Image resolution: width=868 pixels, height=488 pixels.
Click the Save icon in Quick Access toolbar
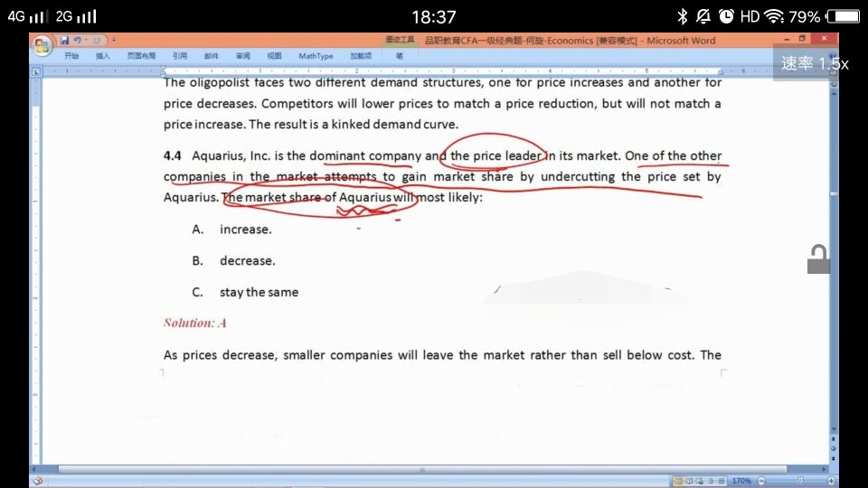[65, 40]
